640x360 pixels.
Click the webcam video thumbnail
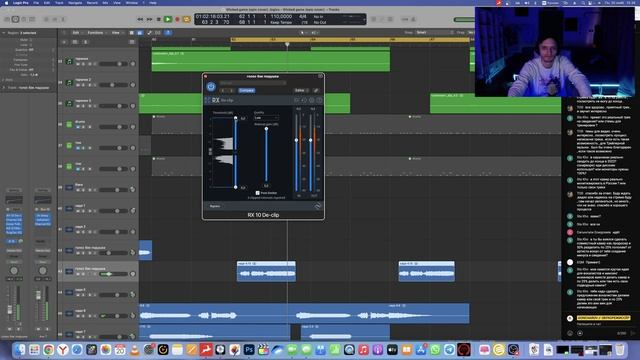(555, 52)
